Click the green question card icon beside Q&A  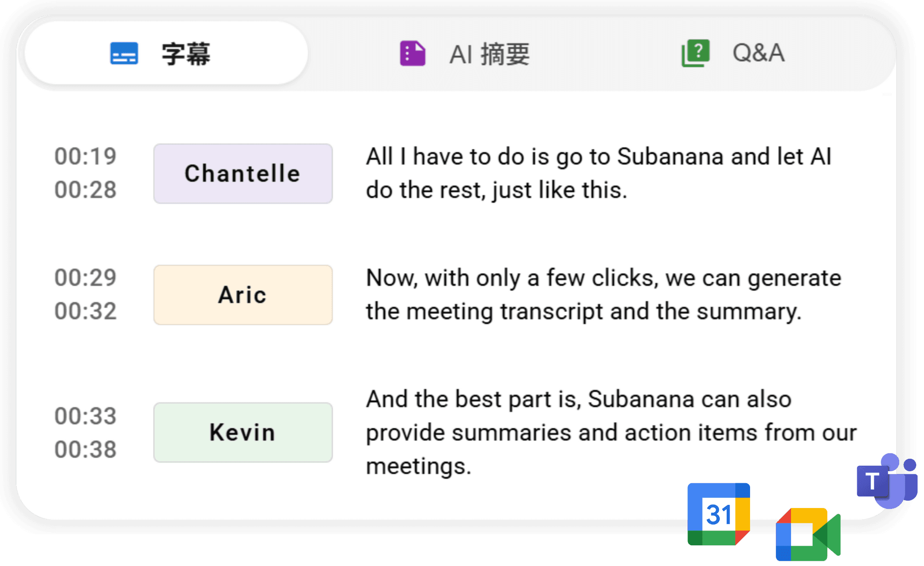(x=695, y=52)
